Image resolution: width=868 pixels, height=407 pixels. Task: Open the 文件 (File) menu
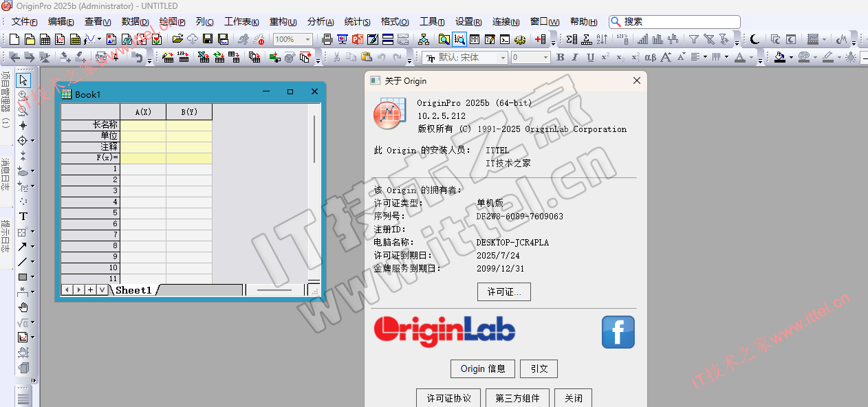(x=24, y=22)
